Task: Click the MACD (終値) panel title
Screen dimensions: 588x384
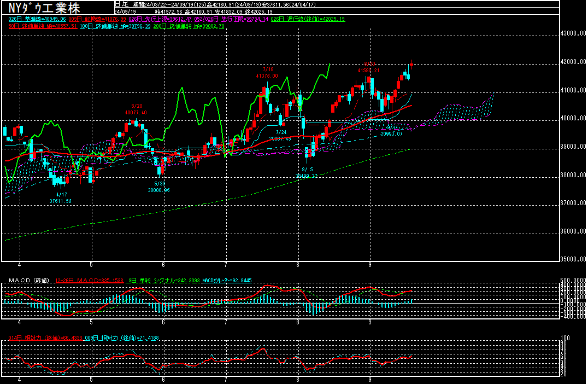Action: point(29,281)
